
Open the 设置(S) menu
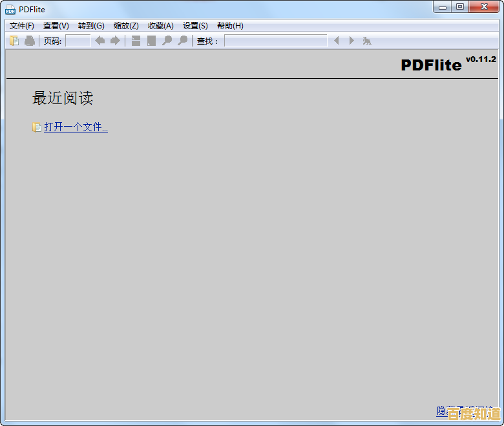click(x=195, y=26)
